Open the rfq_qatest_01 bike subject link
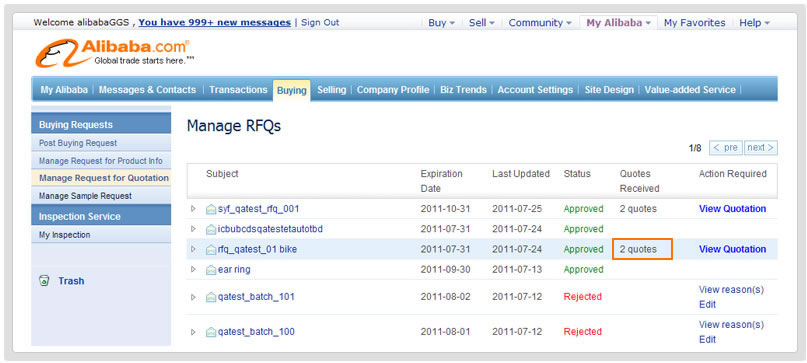 pyautogui.click(x=257, y=249)
